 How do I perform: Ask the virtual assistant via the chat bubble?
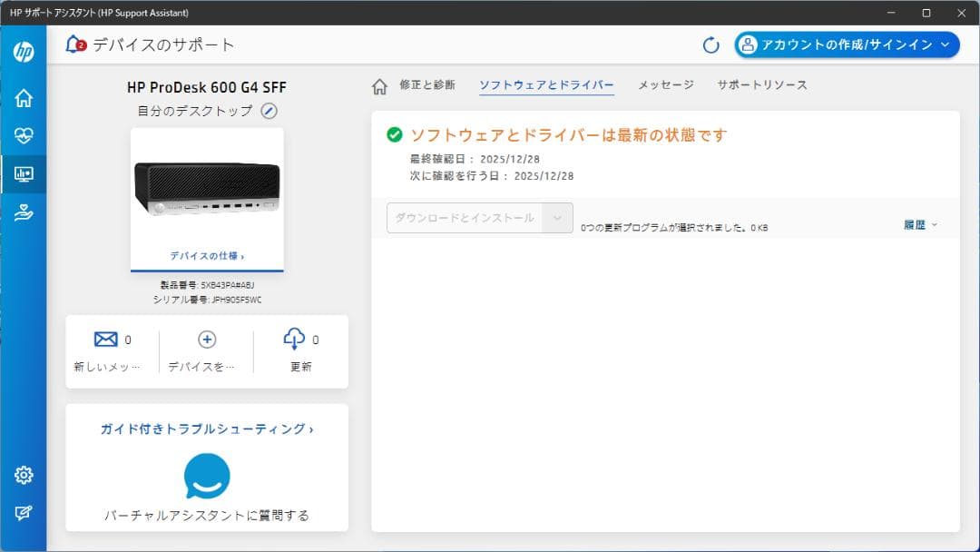click(206, 473)
